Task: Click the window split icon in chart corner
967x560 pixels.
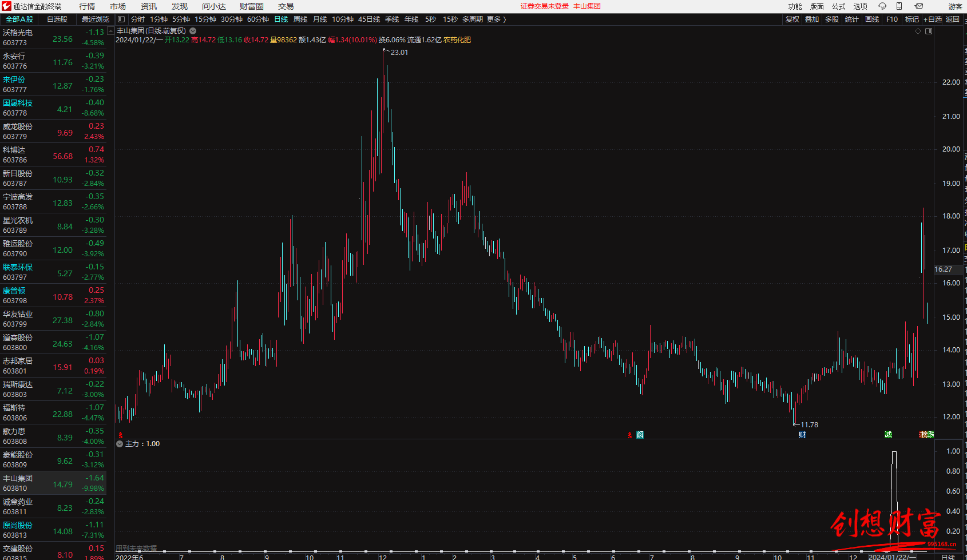Action: [929, 31]
